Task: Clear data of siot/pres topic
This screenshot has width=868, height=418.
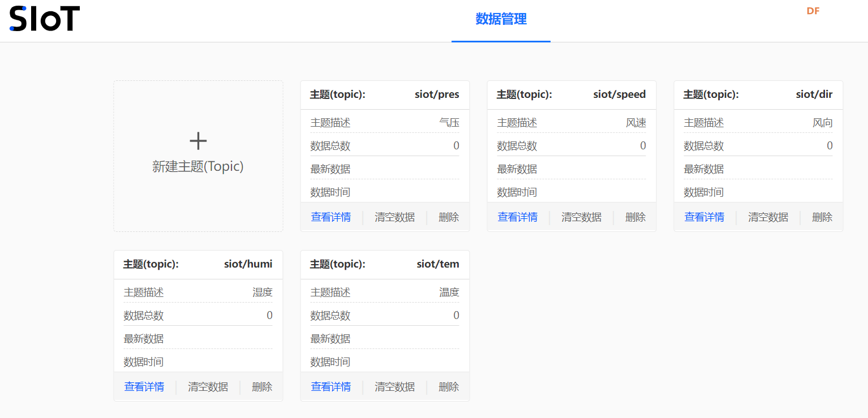Action: [x=395, y=217]
